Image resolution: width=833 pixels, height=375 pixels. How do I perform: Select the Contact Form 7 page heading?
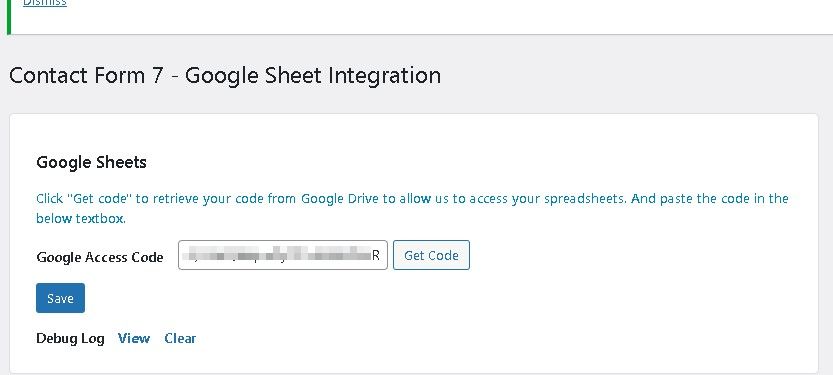click(225, 75)
